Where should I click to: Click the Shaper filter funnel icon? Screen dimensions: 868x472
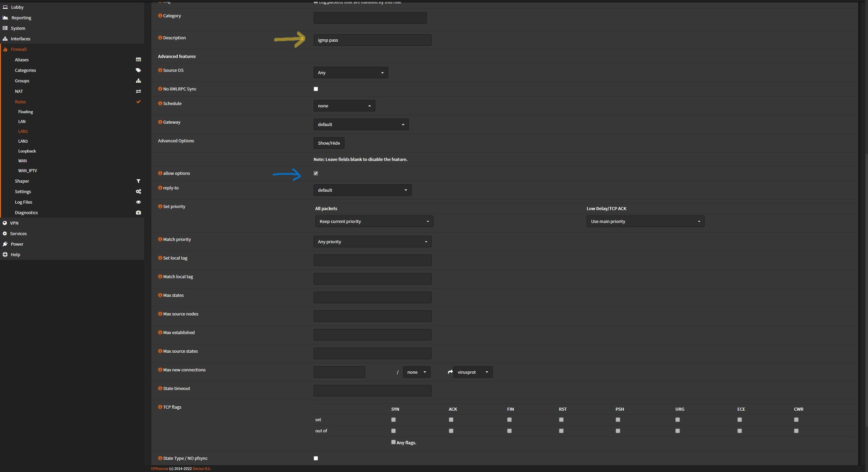click(x=138, y=181)
